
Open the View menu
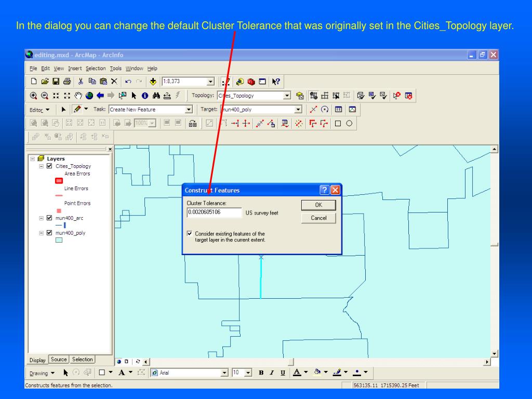[x=59, y=68]
